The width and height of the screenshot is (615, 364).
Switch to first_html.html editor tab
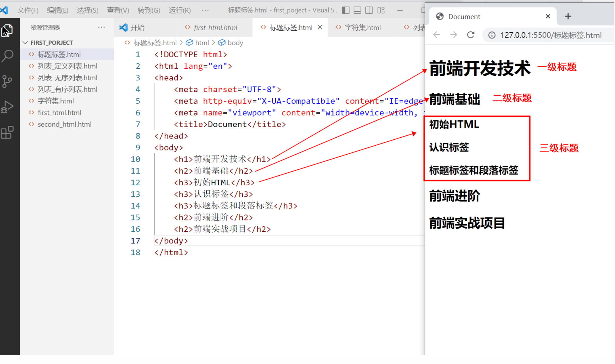click(x=215, y=28)
